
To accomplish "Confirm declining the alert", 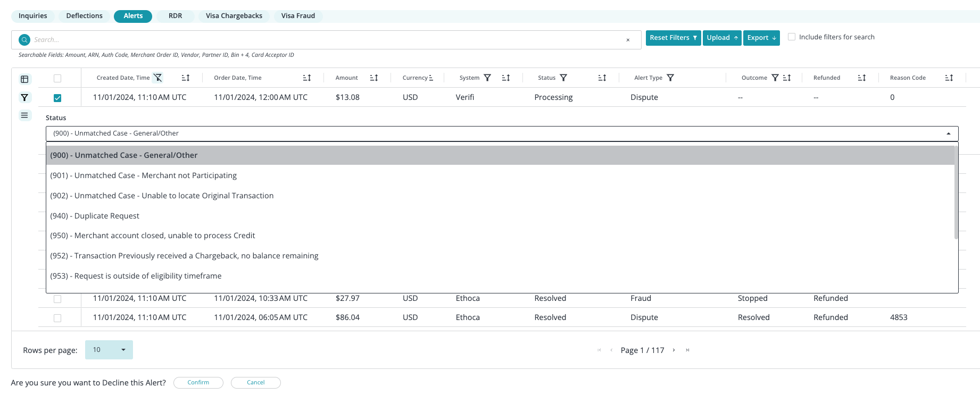I will (x=198, y=383).
